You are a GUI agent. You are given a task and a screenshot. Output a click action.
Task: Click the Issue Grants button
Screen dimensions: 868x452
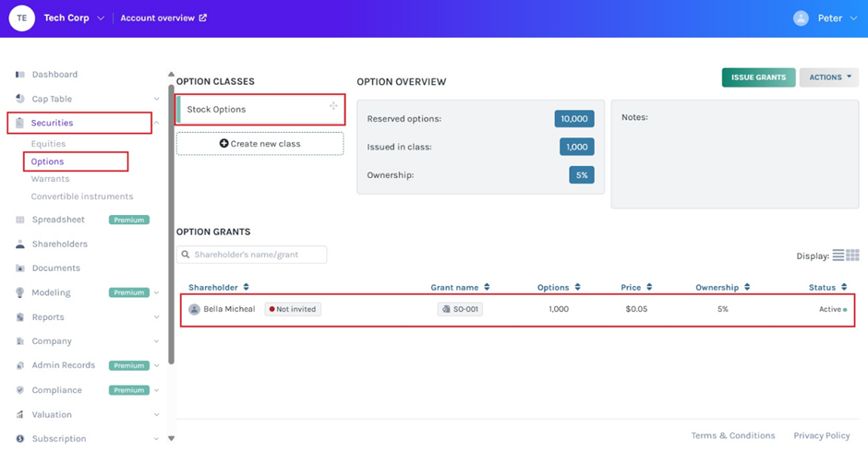[x=758, y=77]
